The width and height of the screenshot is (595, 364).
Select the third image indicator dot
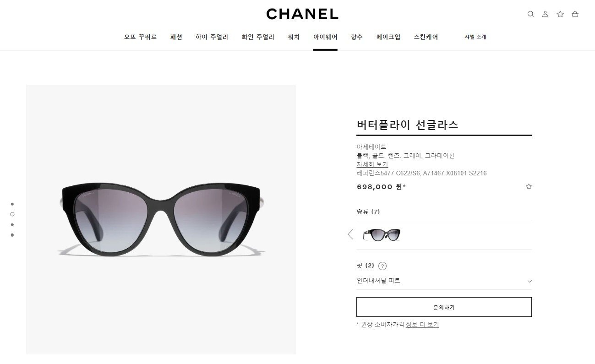[12, 224]
